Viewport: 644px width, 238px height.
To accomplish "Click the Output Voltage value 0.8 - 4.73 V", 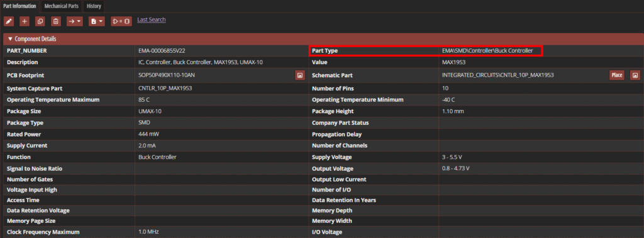I will (456, 169).
